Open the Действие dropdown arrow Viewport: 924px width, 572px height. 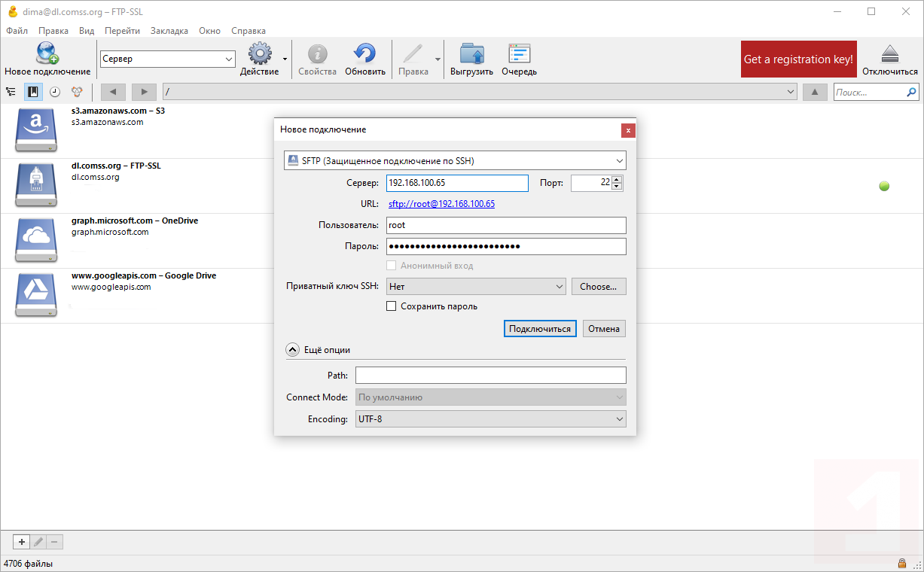coord(285,58)
